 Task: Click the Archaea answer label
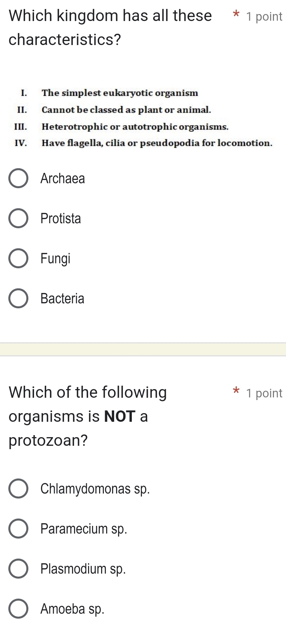62,179
